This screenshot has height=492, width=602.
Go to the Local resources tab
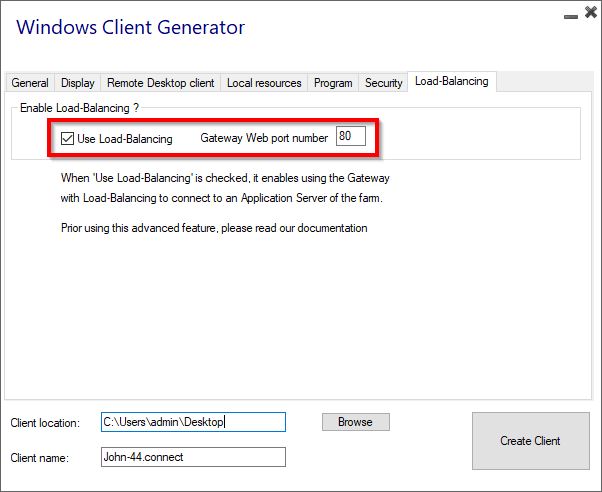[263, 83]
